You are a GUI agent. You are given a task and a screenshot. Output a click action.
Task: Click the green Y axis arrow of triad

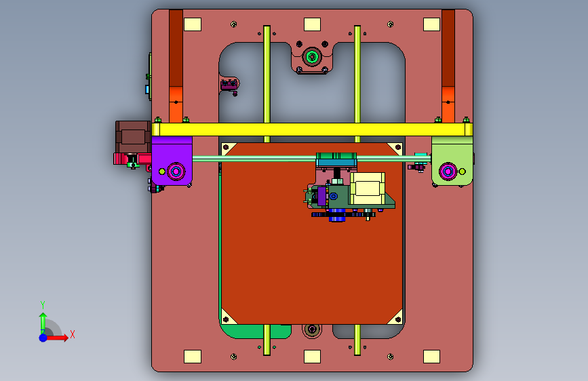[x=43, y=323]
